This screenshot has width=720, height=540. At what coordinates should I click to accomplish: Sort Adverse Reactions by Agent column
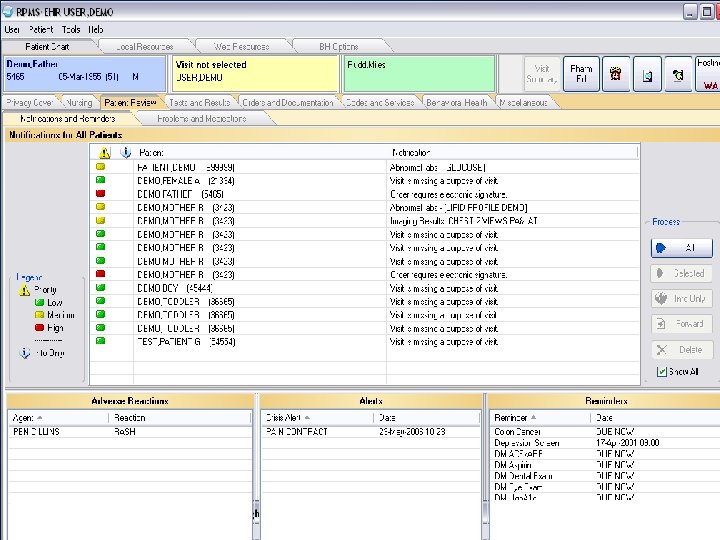click(58, 418)
